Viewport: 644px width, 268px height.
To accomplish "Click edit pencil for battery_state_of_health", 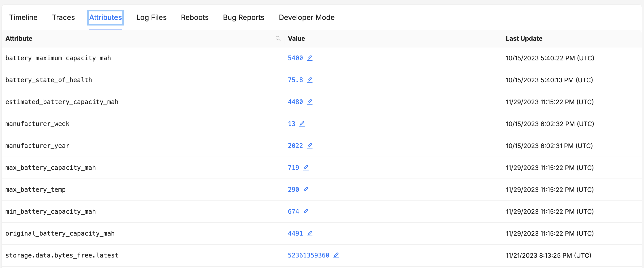I will (x=309, y=80).
